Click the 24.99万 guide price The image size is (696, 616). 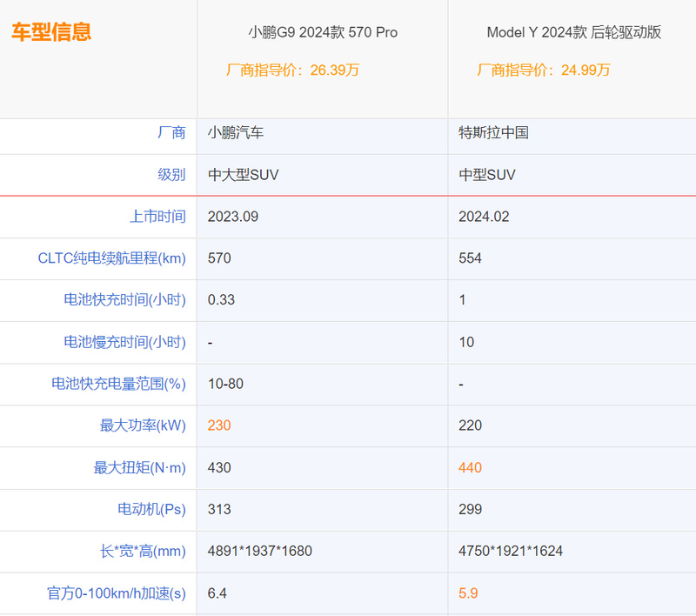(x=586, y=70)
